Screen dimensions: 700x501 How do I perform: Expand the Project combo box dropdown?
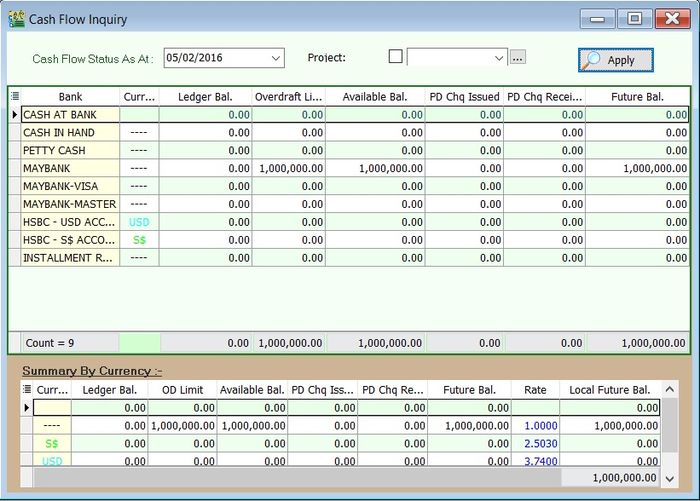500,58
